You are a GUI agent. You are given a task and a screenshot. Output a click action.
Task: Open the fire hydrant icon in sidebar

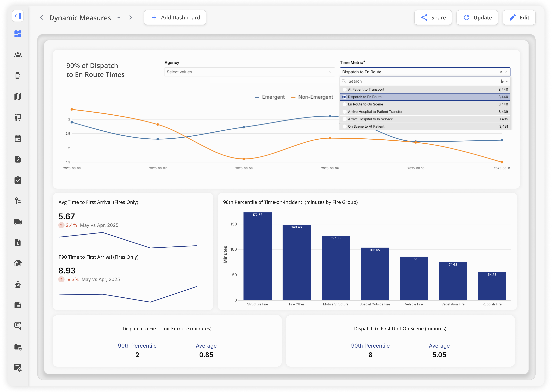pos(18,284)
